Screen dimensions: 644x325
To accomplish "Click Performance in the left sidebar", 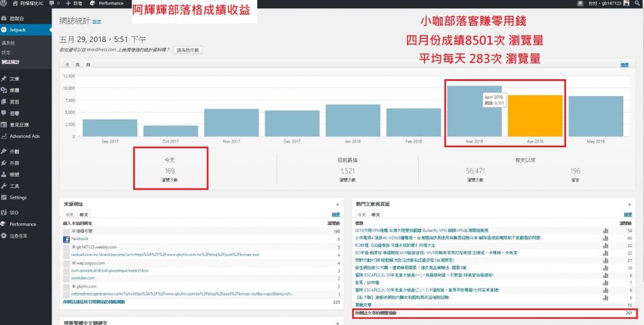I will point(23,224).
